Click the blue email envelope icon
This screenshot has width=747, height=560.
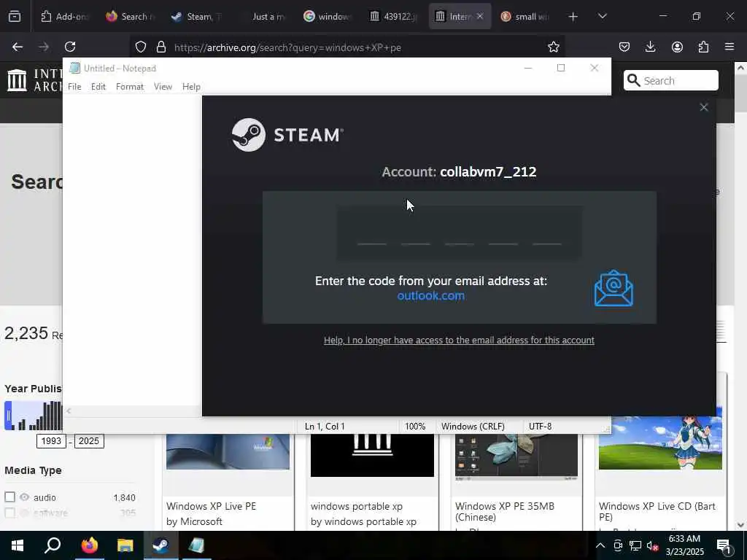pyautogui.click(x=614, y=288)
